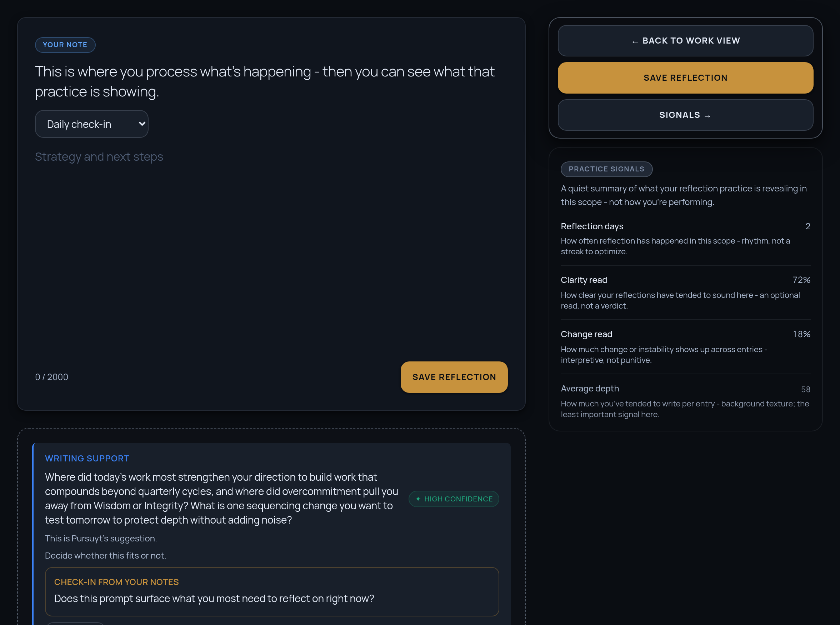840x625 pixels.
Task: Go back to Work View
Action: point(685,41)
